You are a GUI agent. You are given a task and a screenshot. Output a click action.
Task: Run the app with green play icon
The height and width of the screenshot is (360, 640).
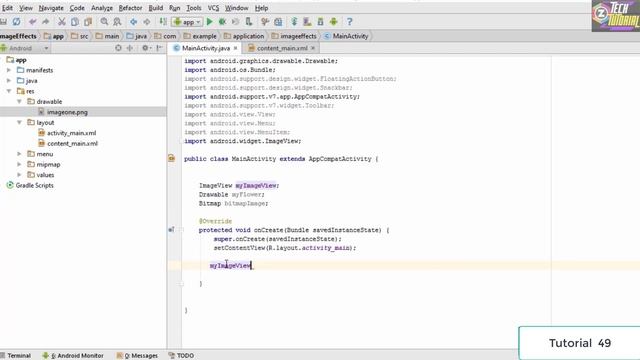tap(209, 22)
